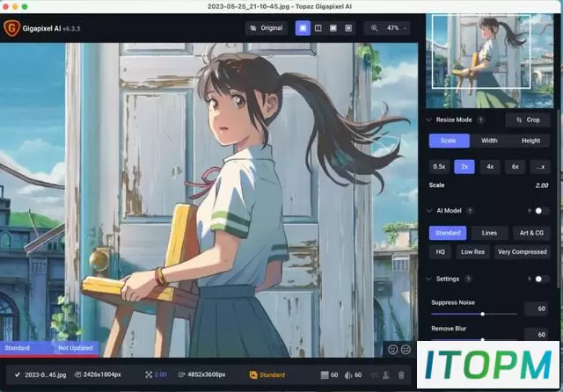563x392 pixels.
Task: Collapse the Settings section
Action: (x=429, y=279)
